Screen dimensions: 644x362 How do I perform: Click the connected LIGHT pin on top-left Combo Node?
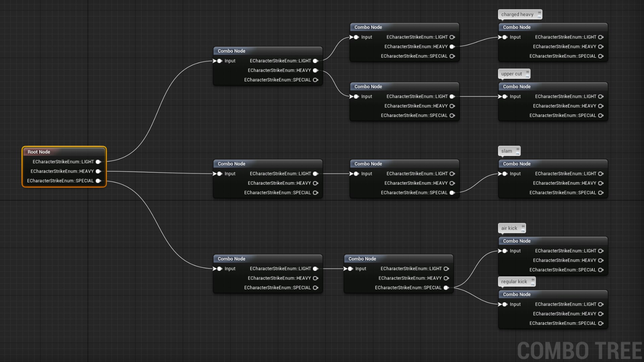coord(316,61)
